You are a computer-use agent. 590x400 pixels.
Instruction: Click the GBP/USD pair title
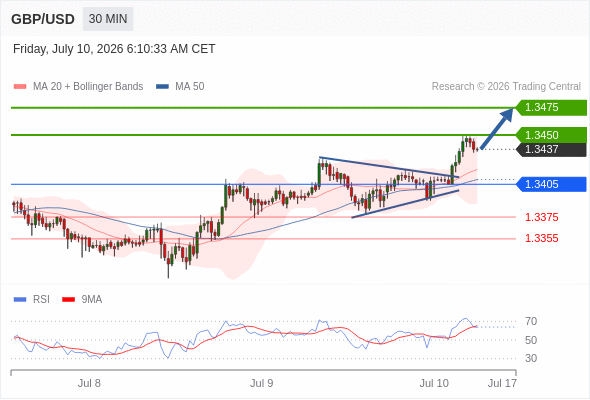43,19
